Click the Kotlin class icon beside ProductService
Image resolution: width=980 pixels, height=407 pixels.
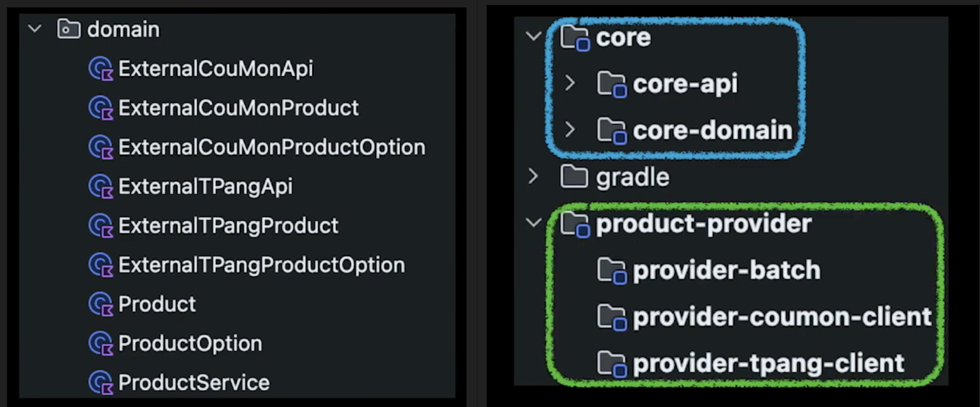coord(101,383)
